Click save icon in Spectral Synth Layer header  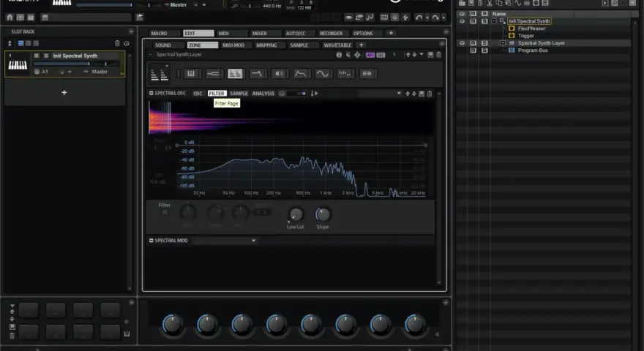pyautogui.click(x=430, y=55)
